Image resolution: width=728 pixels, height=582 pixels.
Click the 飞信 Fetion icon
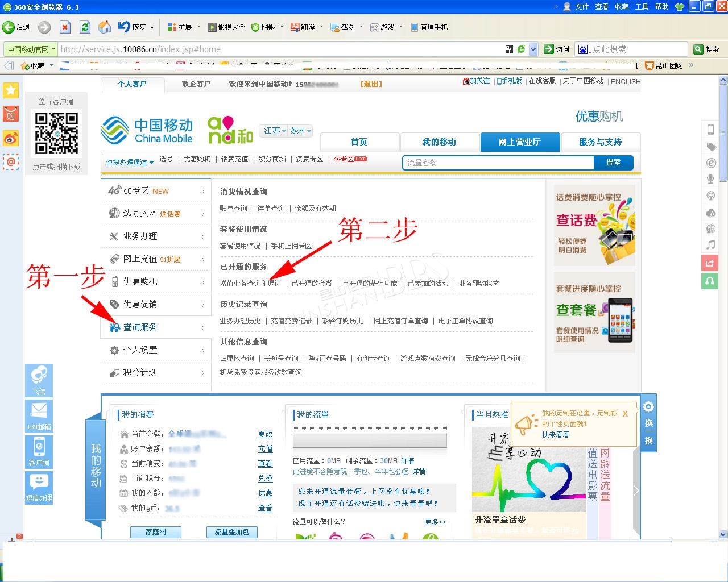point(39,380)
